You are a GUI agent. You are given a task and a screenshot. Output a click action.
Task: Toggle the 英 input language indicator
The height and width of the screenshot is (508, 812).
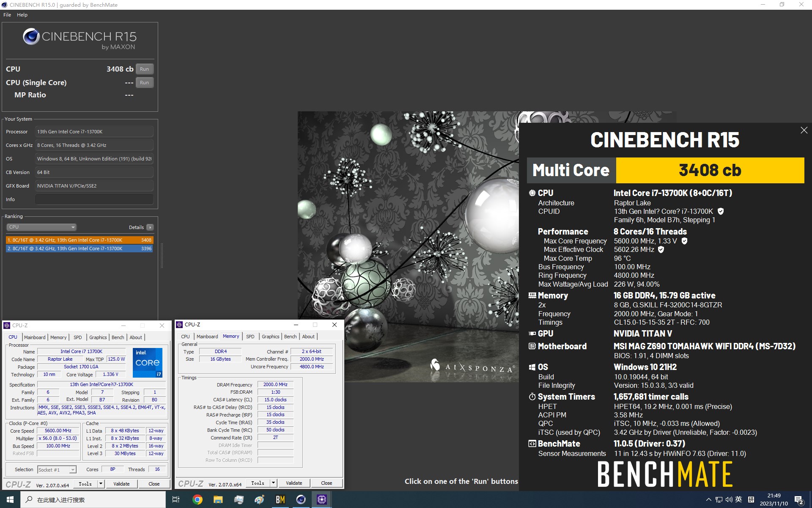[739, 500]
